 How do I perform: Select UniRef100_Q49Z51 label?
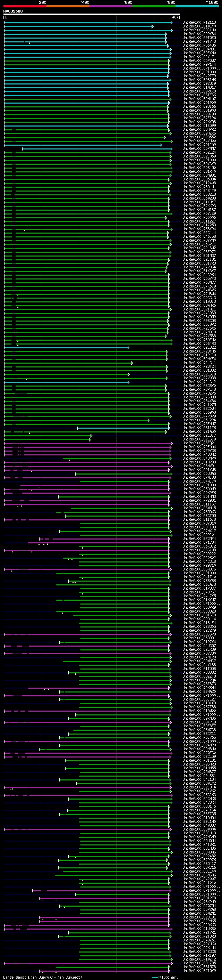pos(199,940)
